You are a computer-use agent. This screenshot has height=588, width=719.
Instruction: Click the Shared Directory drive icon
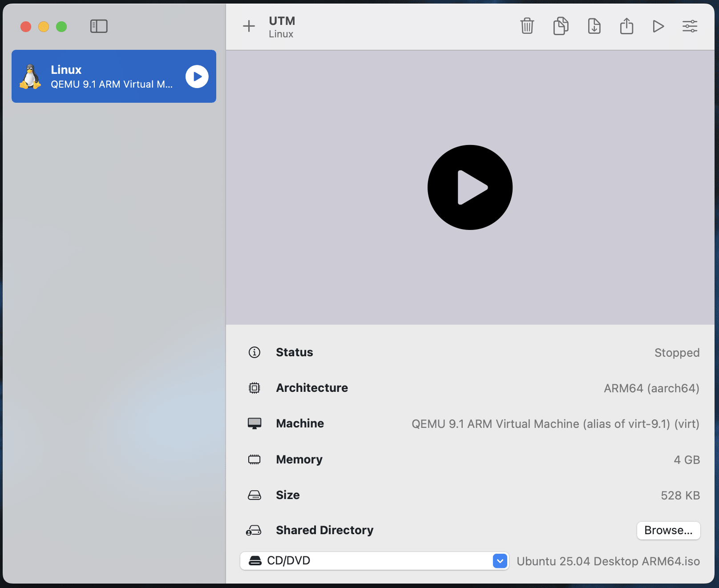254,530
